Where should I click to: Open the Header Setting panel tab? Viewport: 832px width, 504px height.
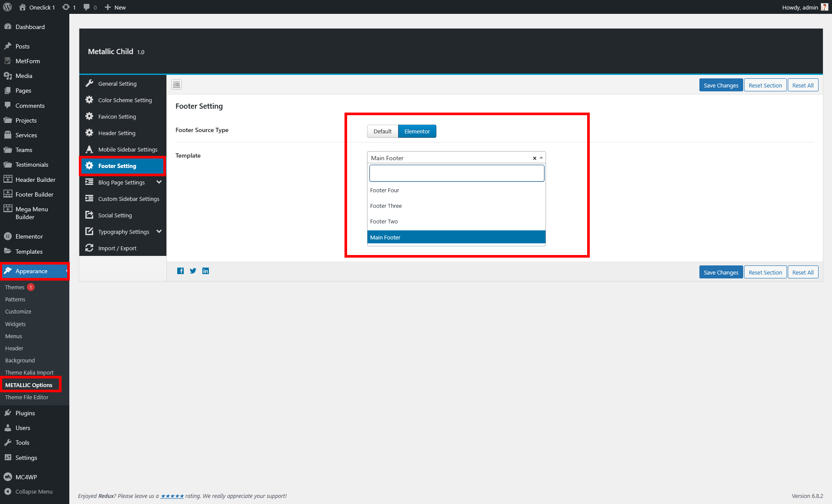pos(117,133)
